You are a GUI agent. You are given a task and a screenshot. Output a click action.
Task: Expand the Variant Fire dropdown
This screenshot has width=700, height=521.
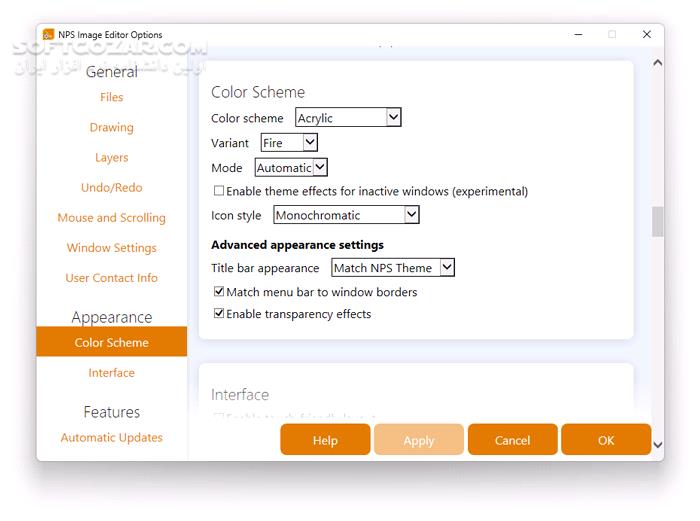(289, 143)
